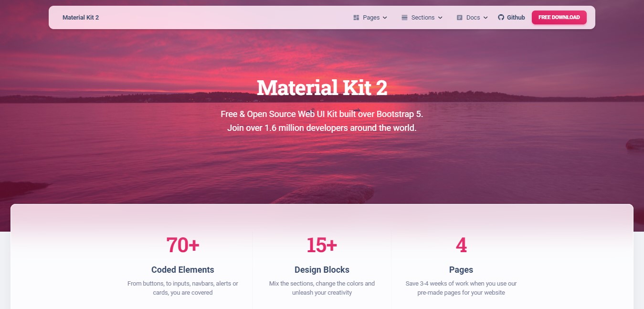Screen dimensions: 644x309
Task: Click the 15+ counter number
Action: coord(322,245)
